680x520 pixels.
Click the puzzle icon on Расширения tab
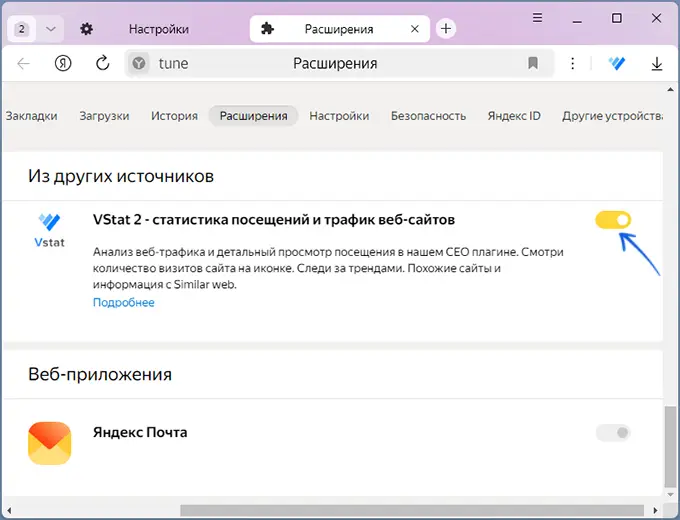coord(268,29)
